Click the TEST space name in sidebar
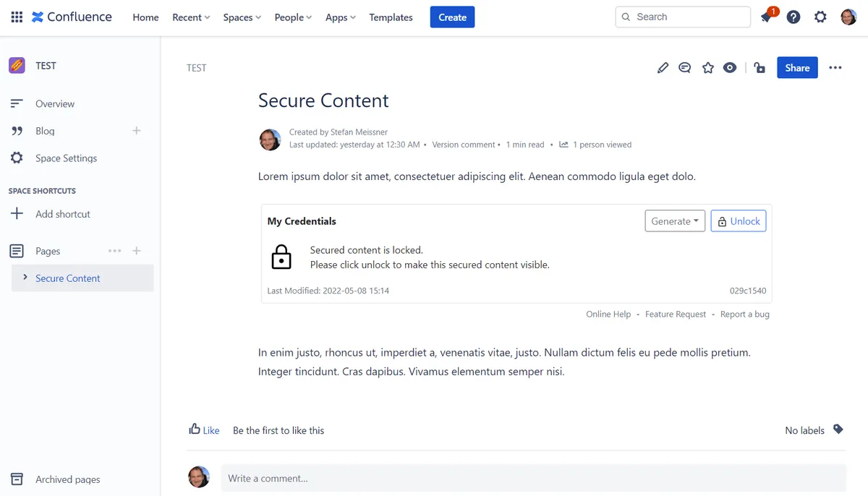This screenshot has height=496, width=868. [46, 66]
